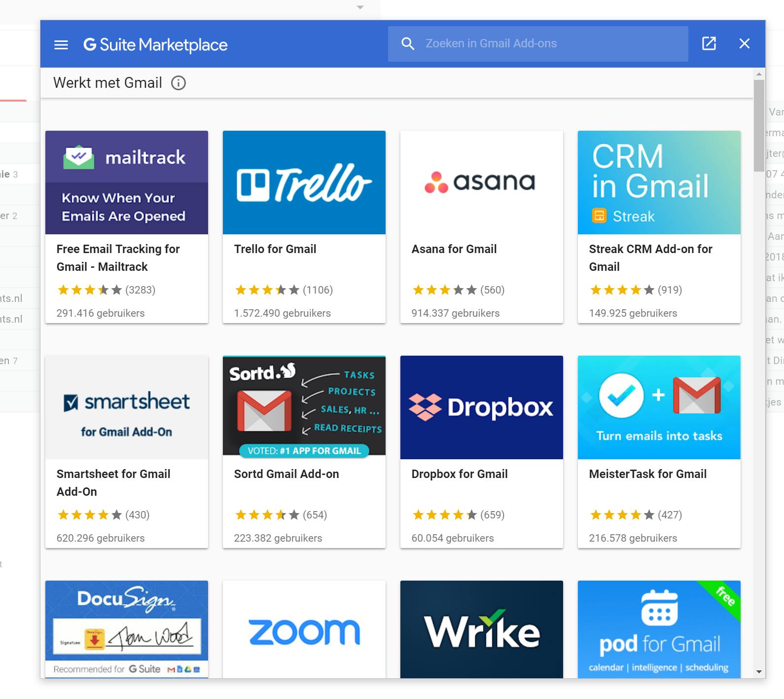Click 914.337 gebruikers under Asana

456,313
